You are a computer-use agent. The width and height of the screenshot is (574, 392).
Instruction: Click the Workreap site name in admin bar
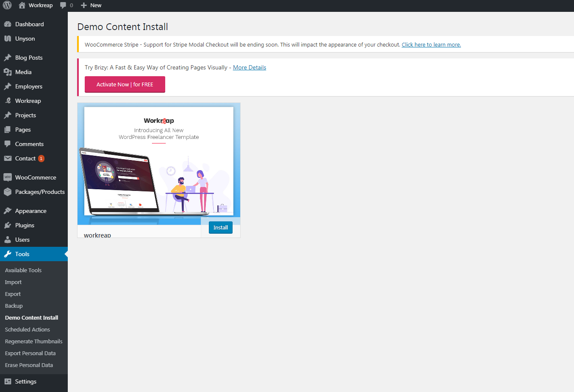tap(41, 5)
